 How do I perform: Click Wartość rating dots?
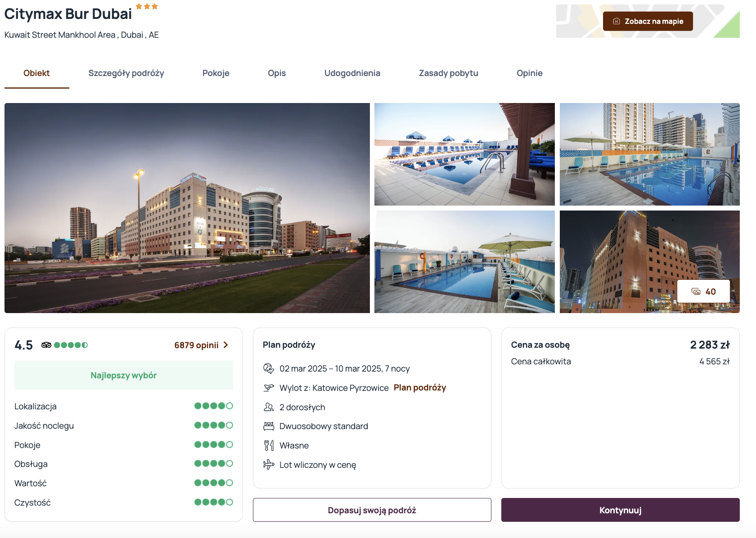point(214,483)
